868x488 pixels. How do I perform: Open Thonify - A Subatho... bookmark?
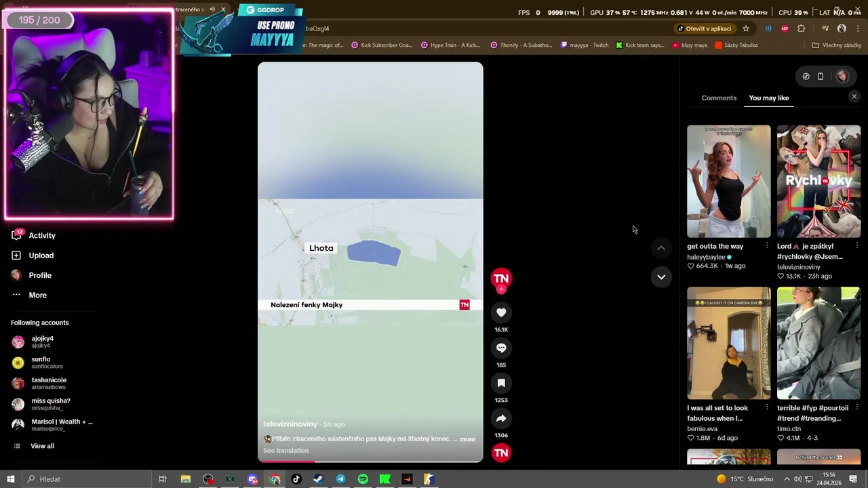point(521,45)
